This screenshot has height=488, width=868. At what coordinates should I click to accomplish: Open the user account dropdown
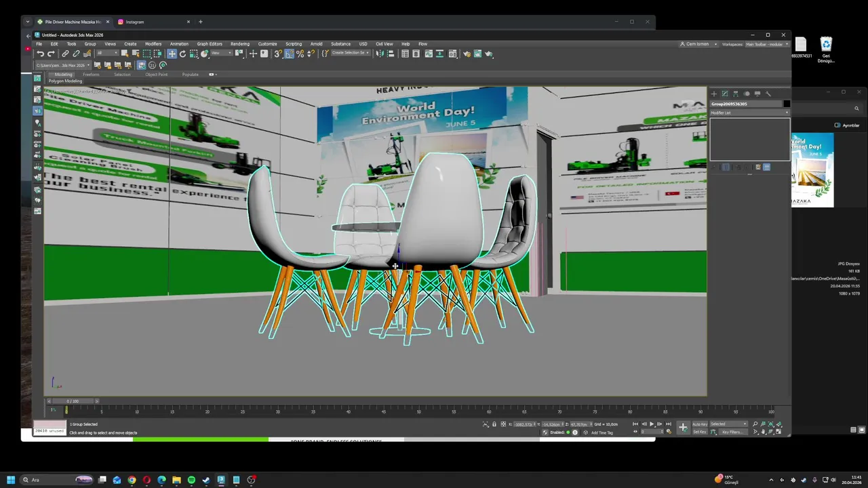tap(698, 44)
